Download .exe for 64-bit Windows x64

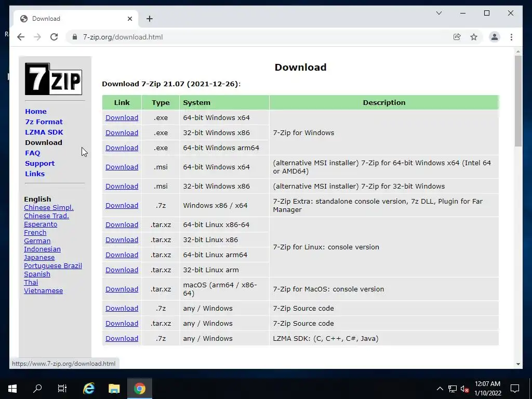pyautogui.click(x=122, y=118)
